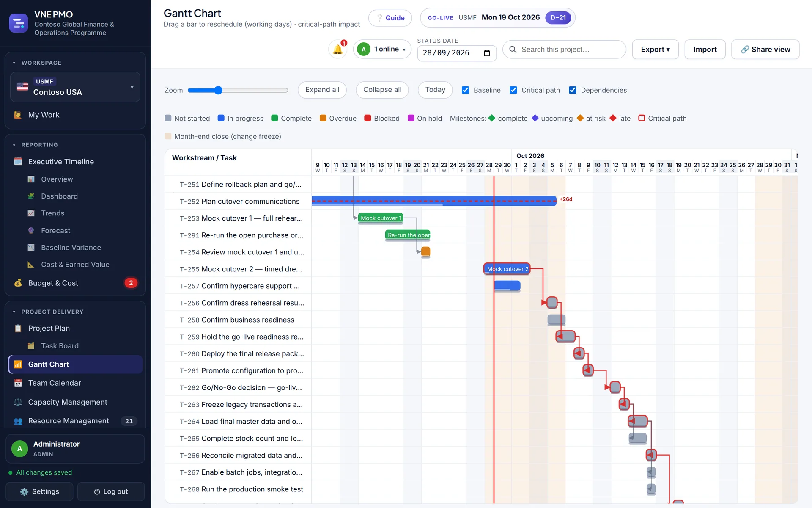Image resolution: width=812 pixels, height=508 pixels.
Task: Click the Project Plan clipboard icon
Action: point(18,328)
